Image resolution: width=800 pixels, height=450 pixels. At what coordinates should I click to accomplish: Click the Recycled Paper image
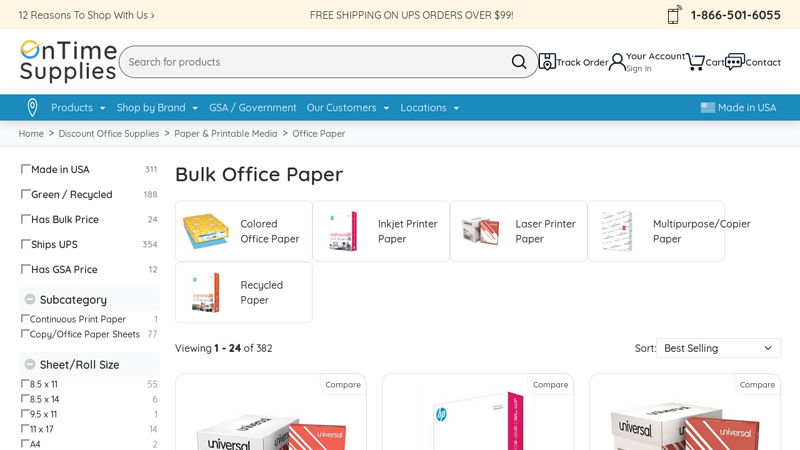click(206, 292)
